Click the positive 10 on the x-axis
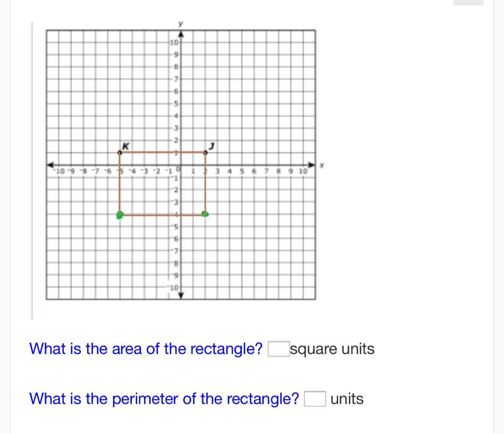 (303, 171)
